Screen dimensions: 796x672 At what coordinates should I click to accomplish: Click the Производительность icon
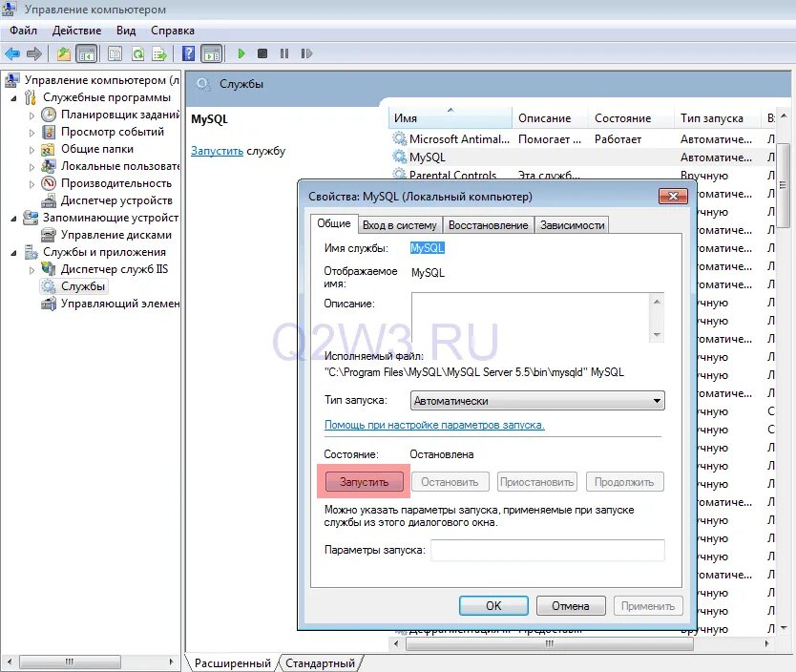pyautogui.click(x=49, y=183)
